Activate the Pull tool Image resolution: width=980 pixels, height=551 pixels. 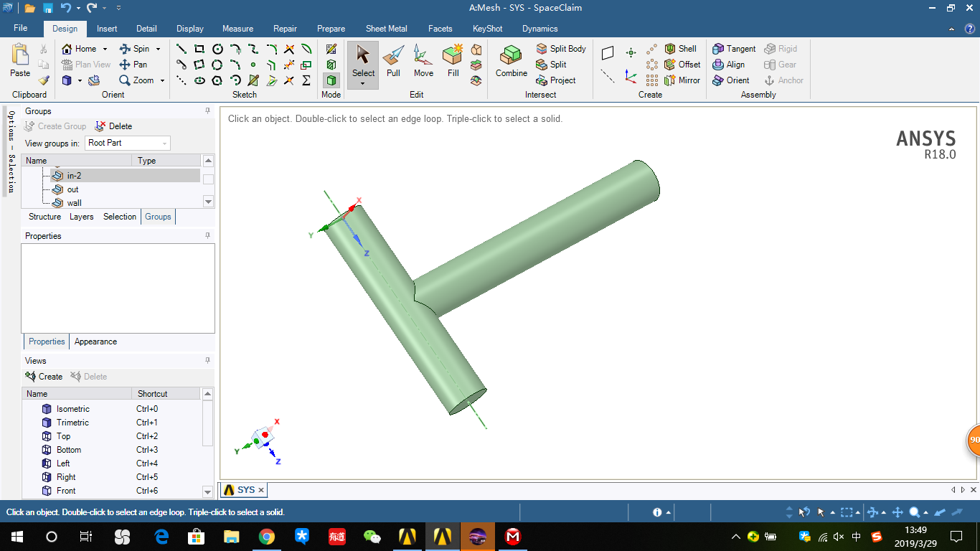coord(393,63)
